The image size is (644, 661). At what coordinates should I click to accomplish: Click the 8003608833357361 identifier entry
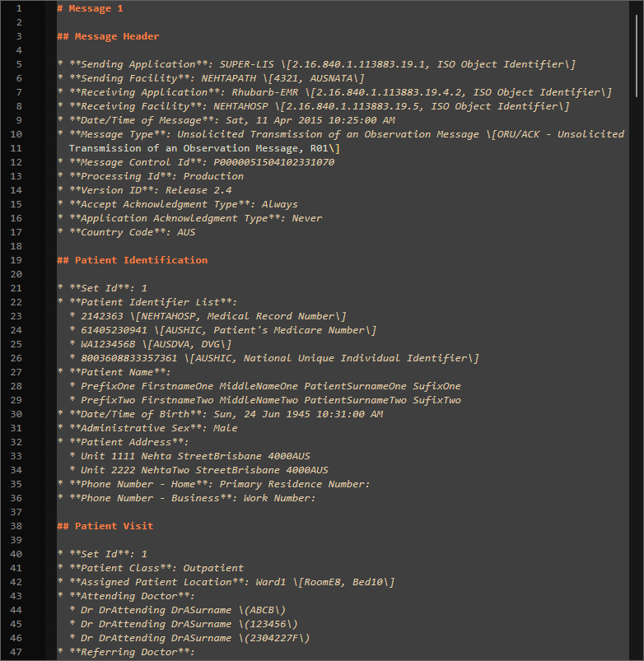[274, 358]
